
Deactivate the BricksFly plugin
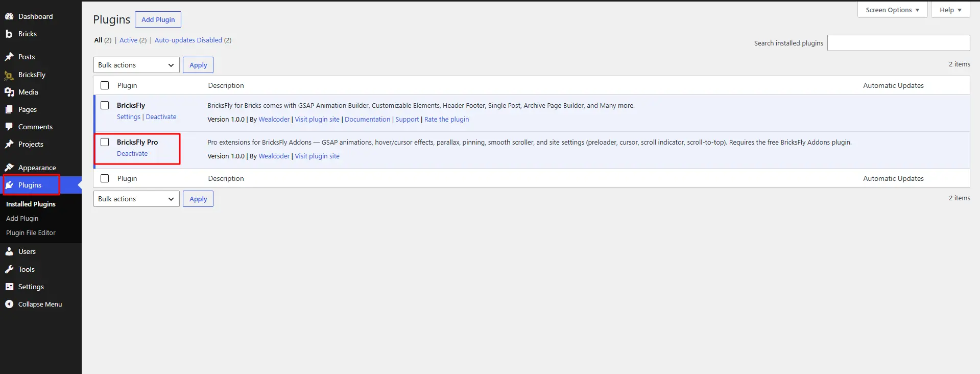click(x=161, y=116)
